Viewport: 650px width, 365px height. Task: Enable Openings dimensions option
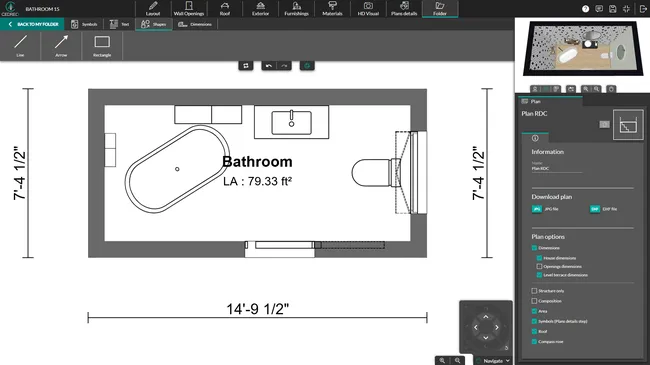pyautogui.click(x=539, y=266)
